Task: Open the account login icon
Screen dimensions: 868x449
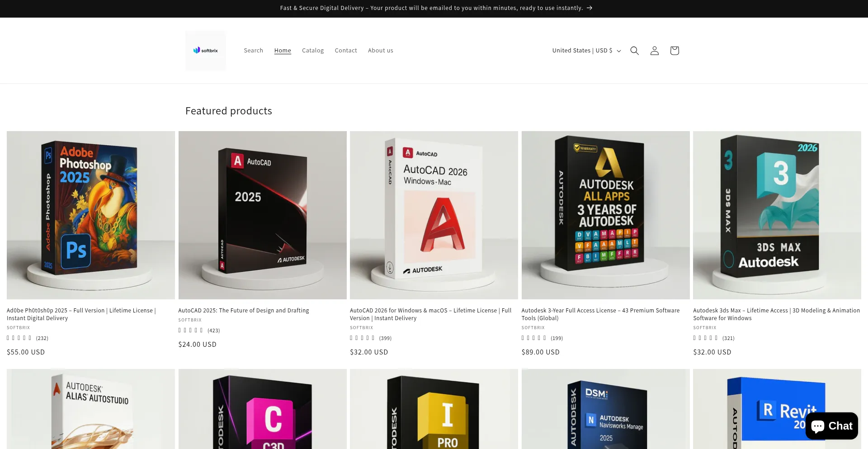Action: point(654,51)
